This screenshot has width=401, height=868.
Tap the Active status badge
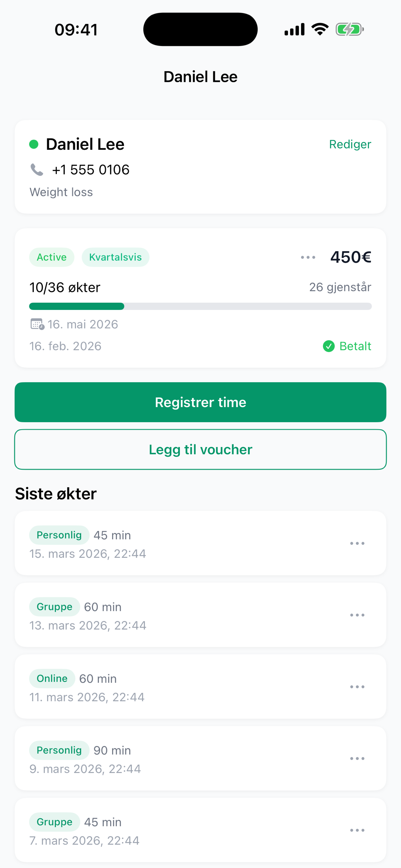coord(52,257)
